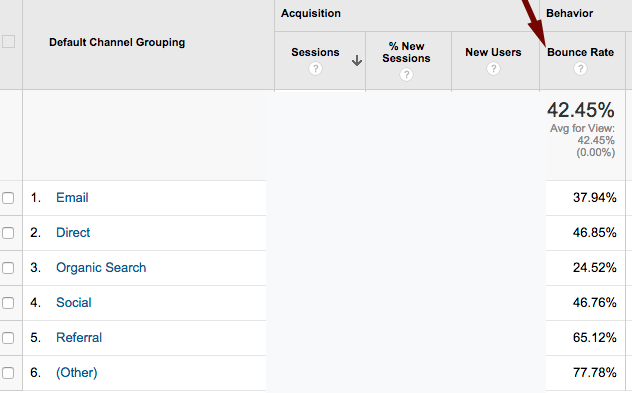
Task: Sort by % New Sessions column header
Action: (406, 52)
